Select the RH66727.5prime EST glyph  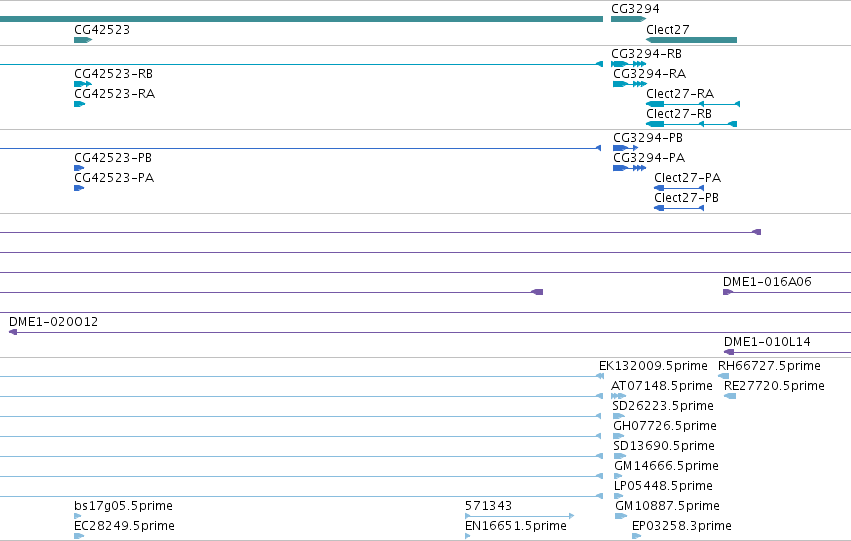pyautogui.click(x=723, y=376)
